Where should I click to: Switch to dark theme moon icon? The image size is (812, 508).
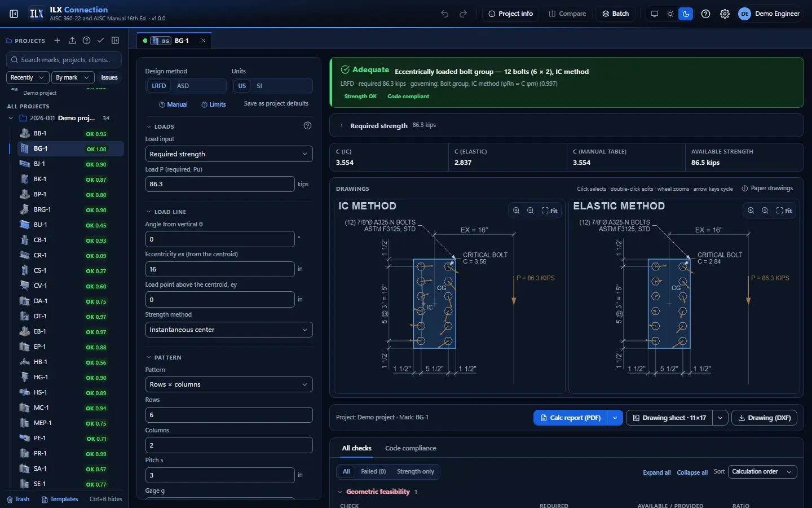[x=686, y=14]
